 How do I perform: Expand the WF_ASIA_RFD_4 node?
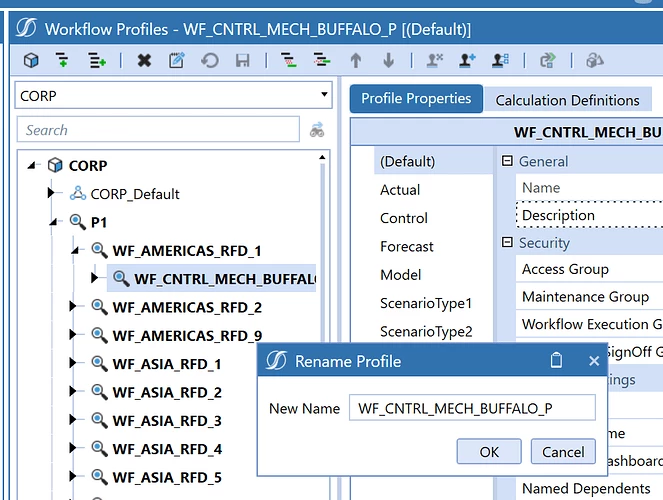[x=72, y=448]
